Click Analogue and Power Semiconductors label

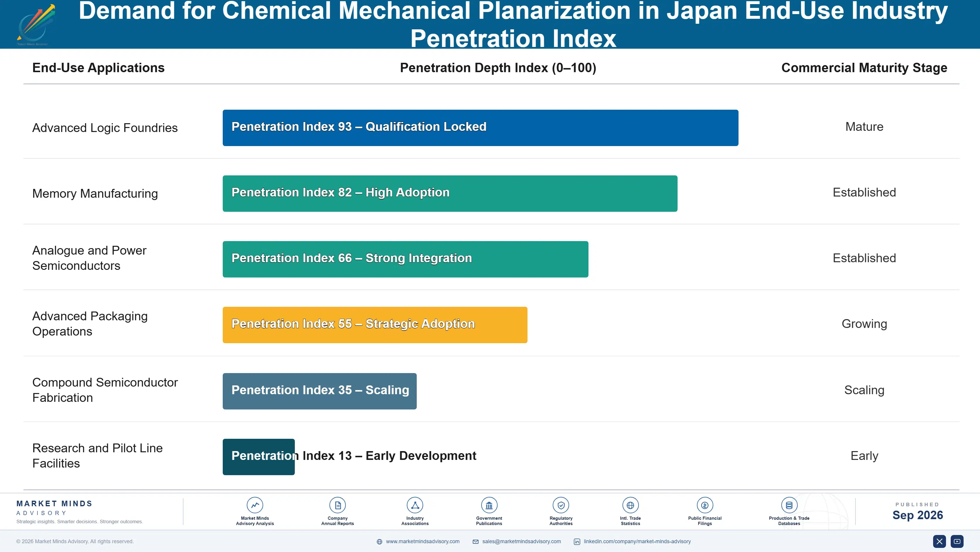pyautogui.click(x=89, y=258)
